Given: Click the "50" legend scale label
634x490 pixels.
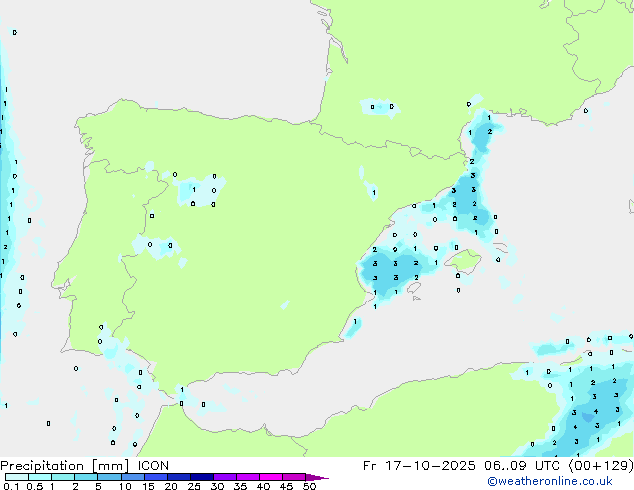Looking at the screenshot, I should [309, 486].
